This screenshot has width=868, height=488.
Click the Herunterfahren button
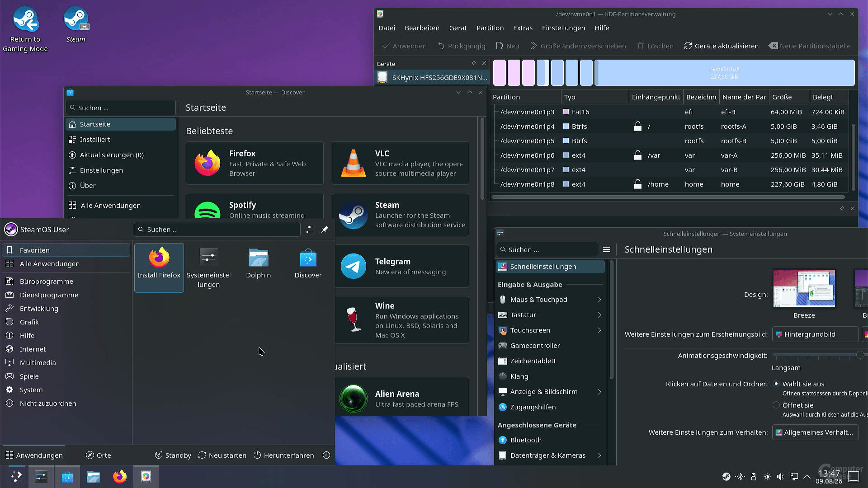point(284,455)
